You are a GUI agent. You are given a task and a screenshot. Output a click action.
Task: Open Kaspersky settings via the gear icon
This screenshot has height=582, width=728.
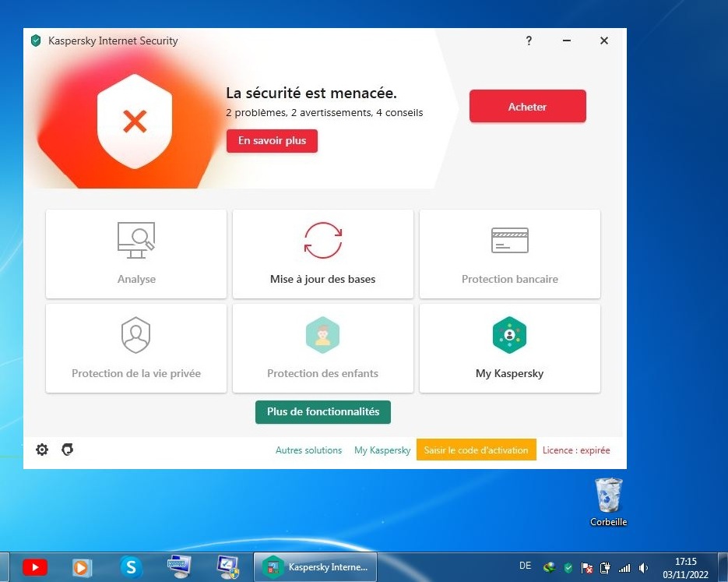click(42, 450)
